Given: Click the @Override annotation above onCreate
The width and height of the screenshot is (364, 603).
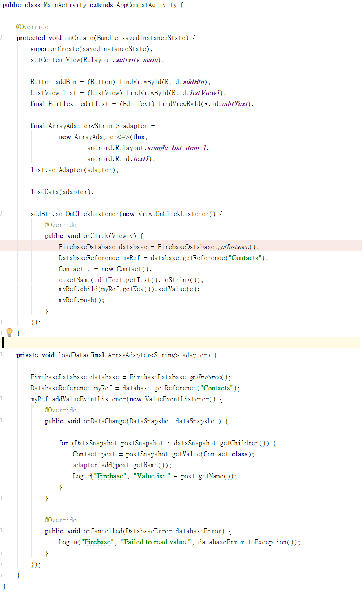Looking at the screenshot, I should click(x=32, y=27).
